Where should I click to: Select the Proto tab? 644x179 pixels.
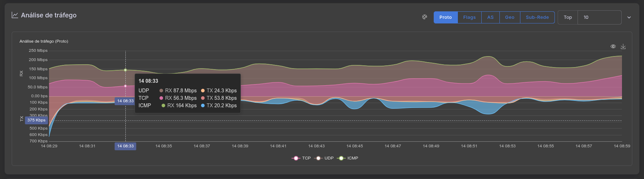click(445, 17)
